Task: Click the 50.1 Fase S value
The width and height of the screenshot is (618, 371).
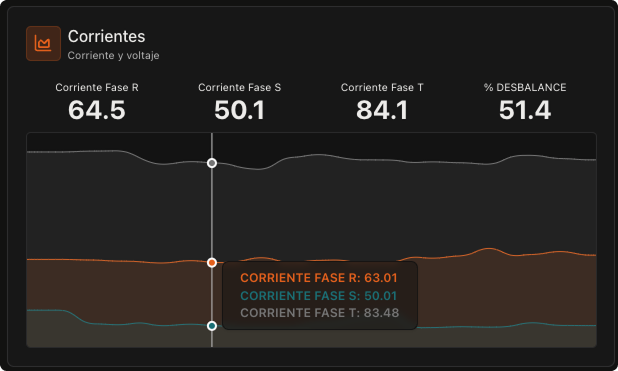Action: pyautogui.click(x=240, y=110)
